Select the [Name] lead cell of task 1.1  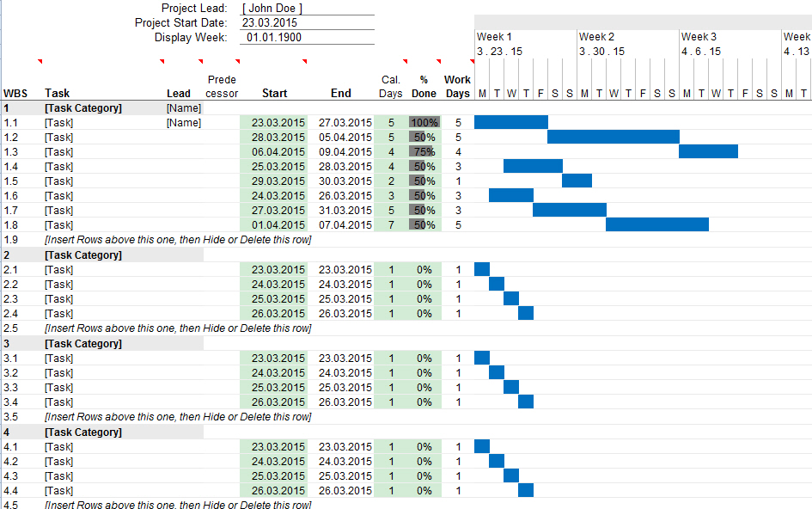click(x=183, y=123)
